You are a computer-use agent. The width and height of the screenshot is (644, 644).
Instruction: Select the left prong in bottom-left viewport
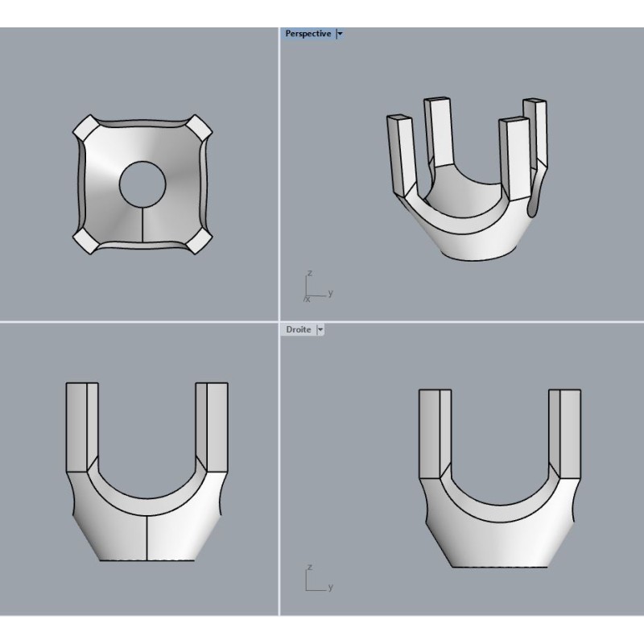pyautogui.click(x=80, y=425)
